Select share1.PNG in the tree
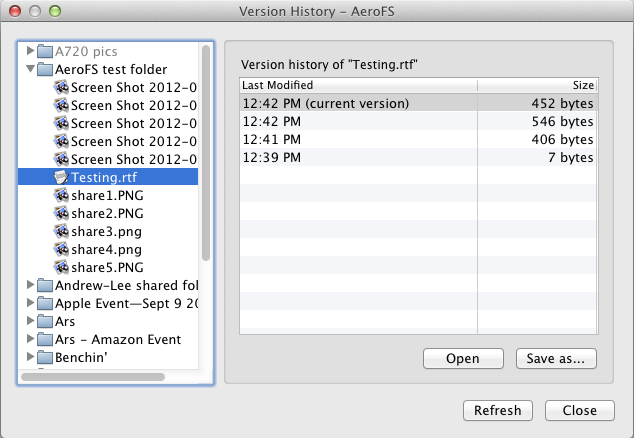 108,195
